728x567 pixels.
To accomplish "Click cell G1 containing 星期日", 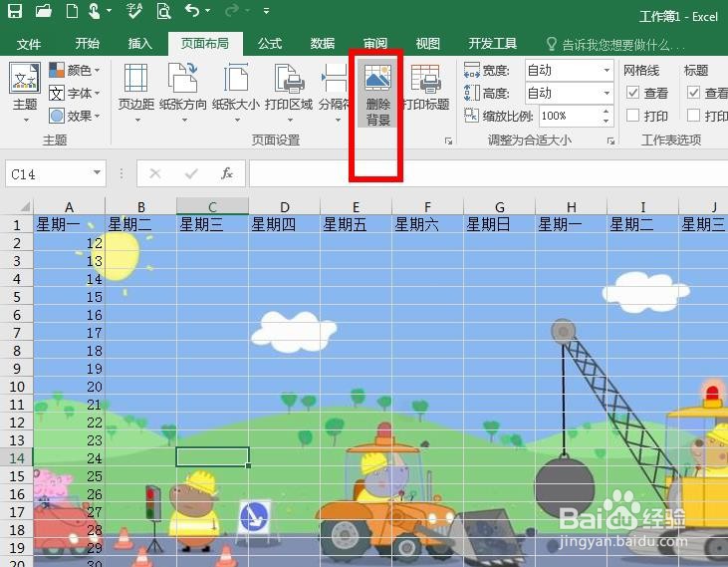I will 500,225.
